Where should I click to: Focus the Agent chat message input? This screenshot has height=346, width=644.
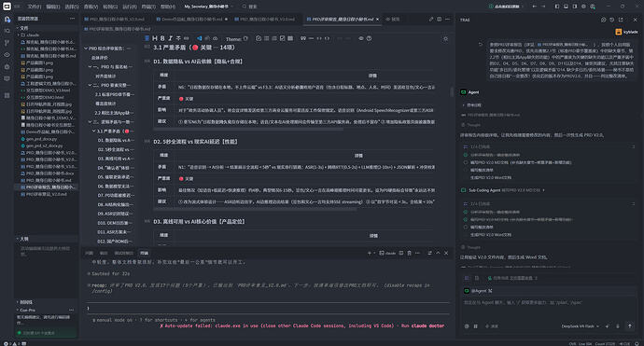point(548,307)
